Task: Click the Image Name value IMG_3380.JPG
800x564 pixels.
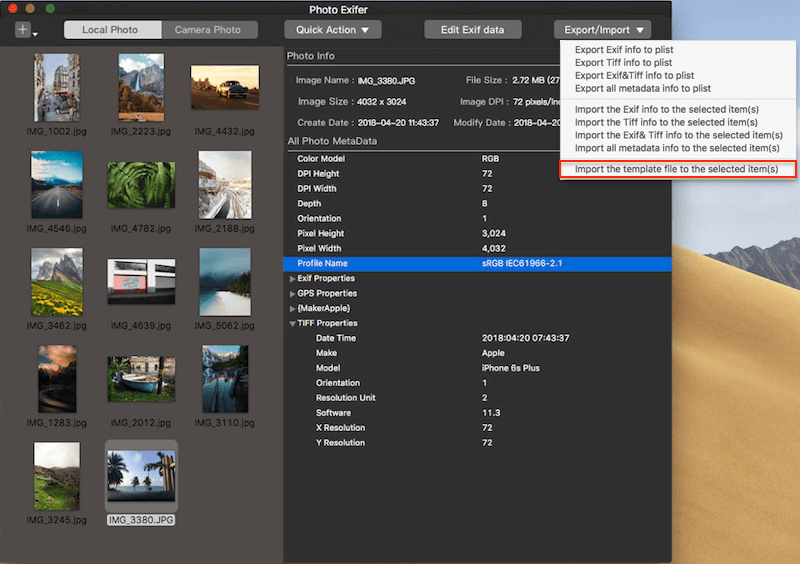Action: coord(386,81)
